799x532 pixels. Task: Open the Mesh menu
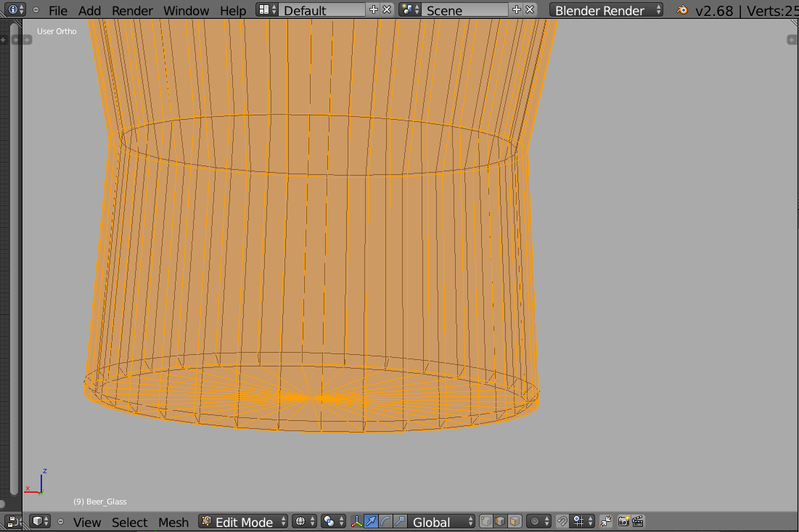173,521
